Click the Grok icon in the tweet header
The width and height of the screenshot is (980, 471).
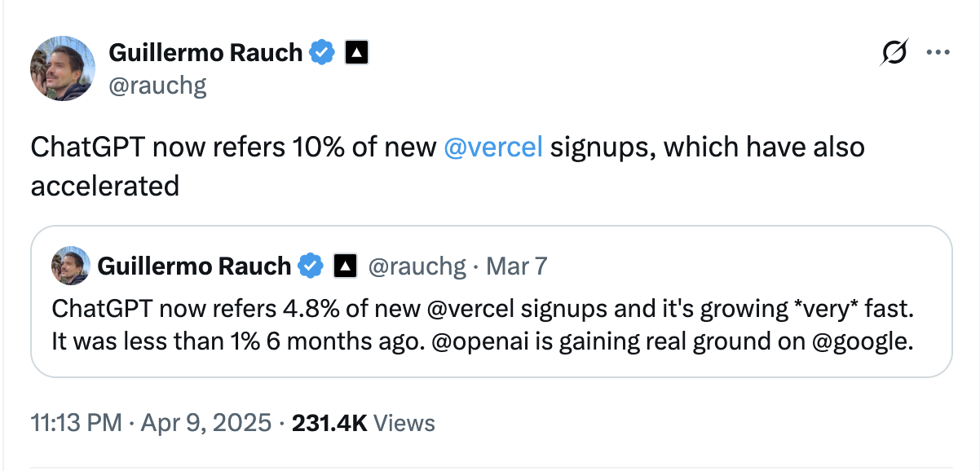click(894, 51)
